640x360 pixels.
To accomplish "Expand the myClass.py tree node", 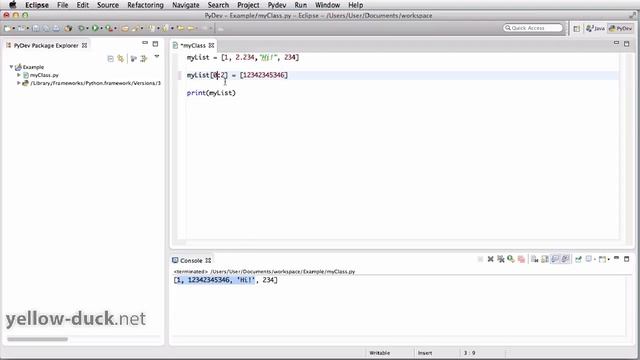I will pos(18,75).
